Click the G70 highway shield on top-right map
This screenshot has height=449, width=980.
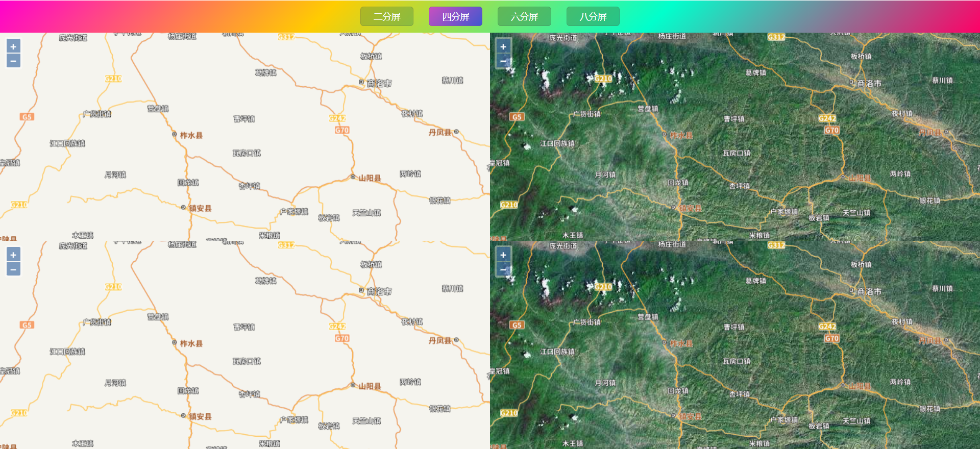(832, 130)
